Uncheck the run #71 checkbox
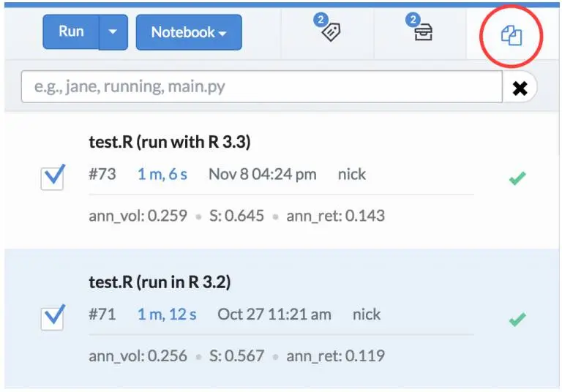This screenshot has height=392, width=562. pyautogui.click(x=53, y=317)
